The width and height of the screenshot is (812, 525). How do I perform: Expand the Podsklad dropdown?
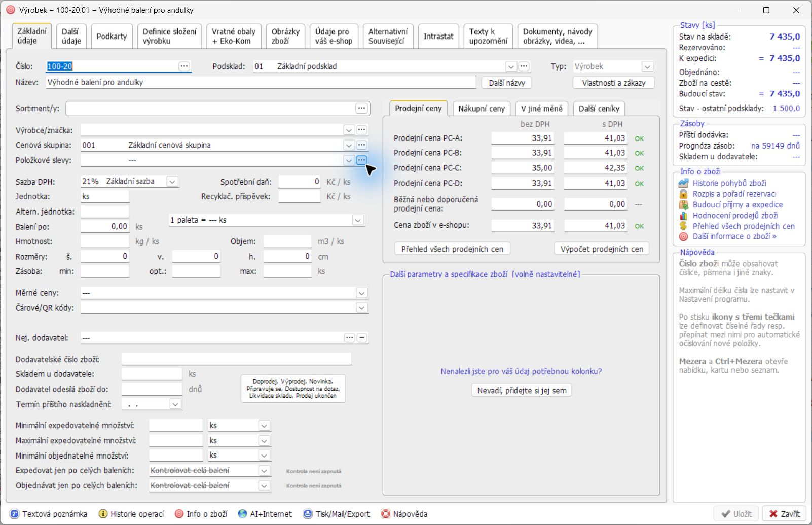(x=511, y=66)
